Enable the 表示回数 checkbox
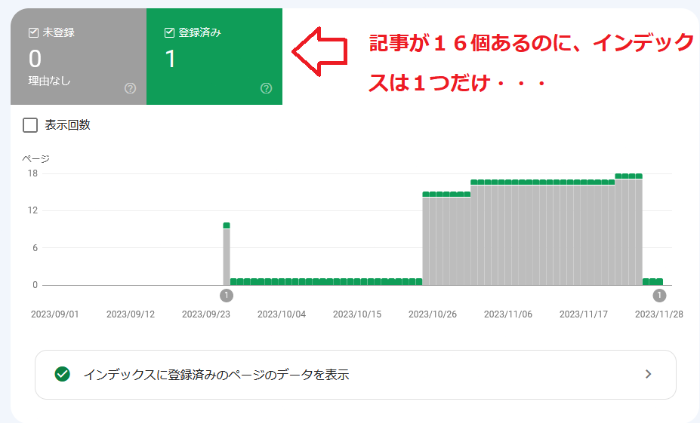 [x=30, y=125]
